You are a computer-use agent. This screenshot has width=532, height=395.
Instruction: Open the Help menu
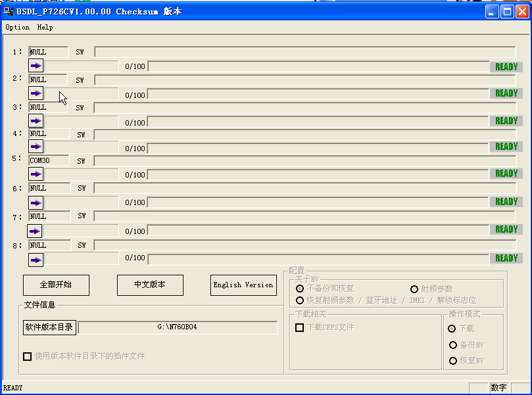tap(45, 28)
